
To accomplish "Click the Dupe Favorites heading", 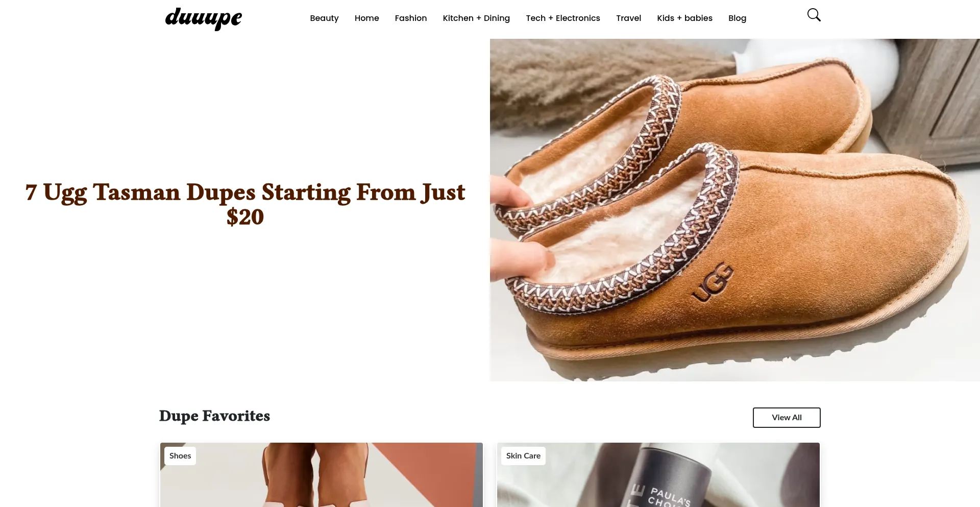I will click(214, 416).
